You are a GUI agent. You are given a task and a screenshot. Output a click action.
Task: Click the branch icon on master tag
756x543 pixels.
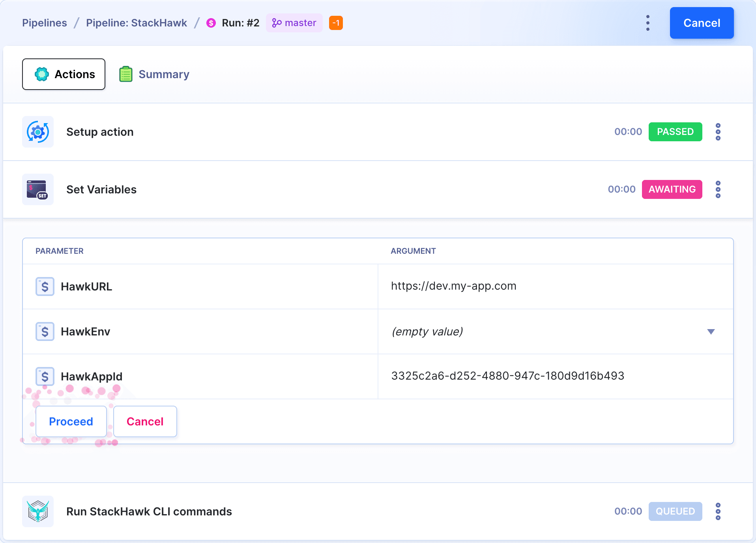[x=277, y=23]
